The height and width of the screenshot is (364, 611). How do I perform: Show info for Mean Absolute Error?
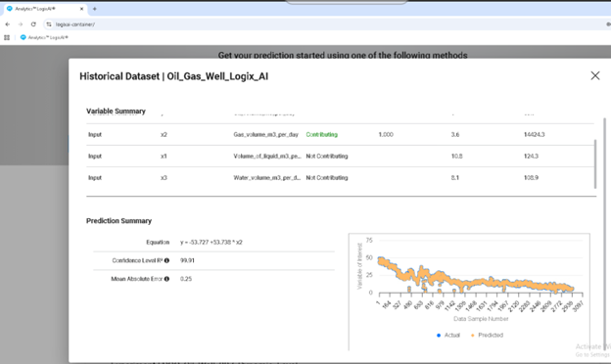coord(166,279)
